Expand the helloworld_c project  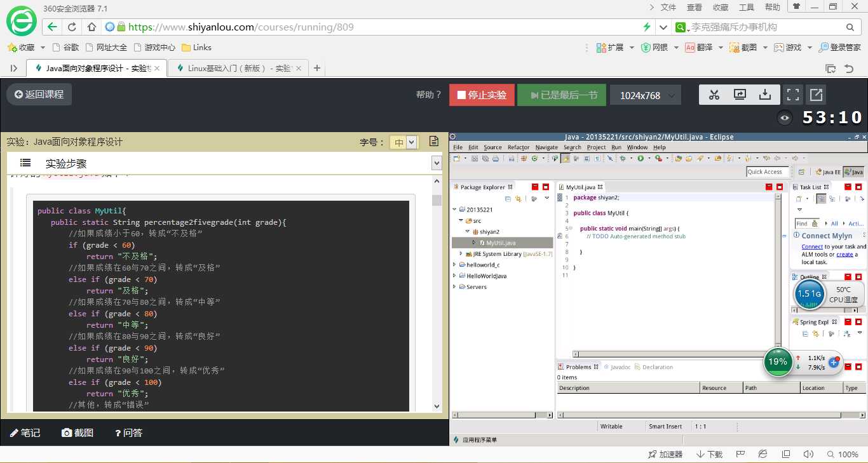click(x=455, y=265)
